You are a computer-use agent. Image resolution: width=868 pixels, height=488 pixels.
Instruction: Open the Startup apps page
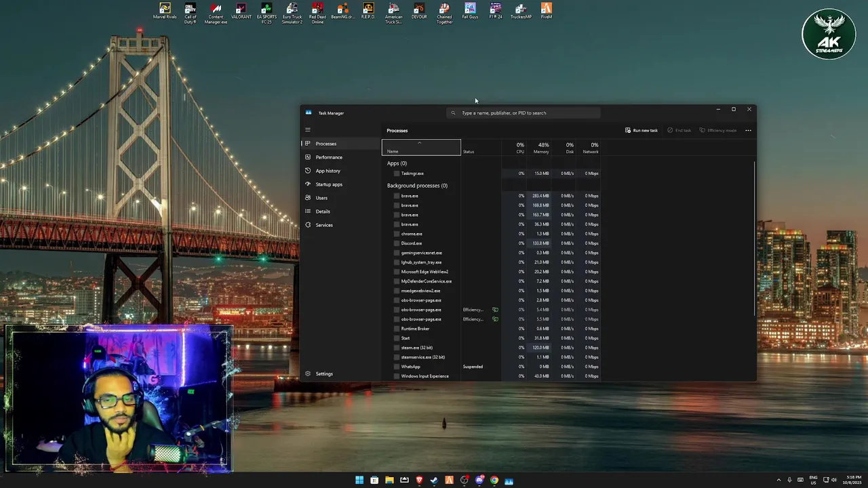[340, 184]
